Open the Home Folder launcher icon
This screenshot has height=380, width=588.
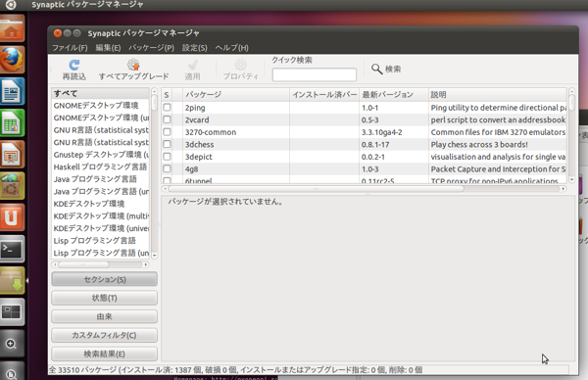tap(12, 28)
